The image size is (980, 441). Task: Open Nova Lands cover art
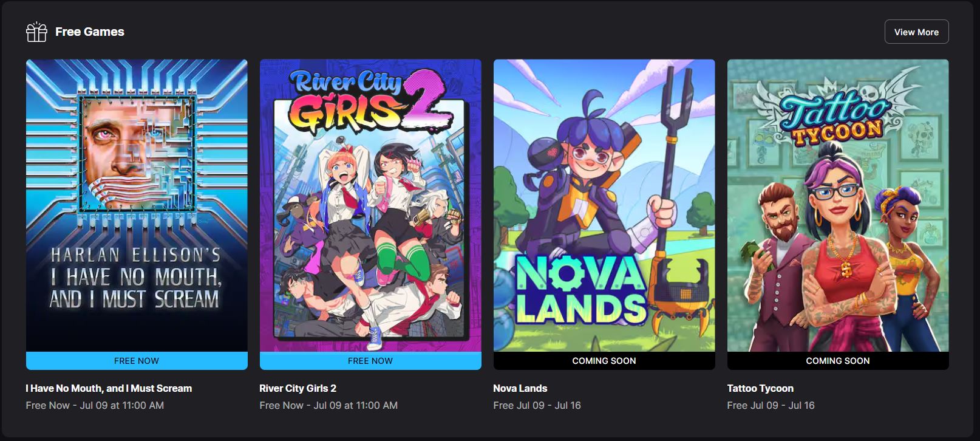click(604, 205)
